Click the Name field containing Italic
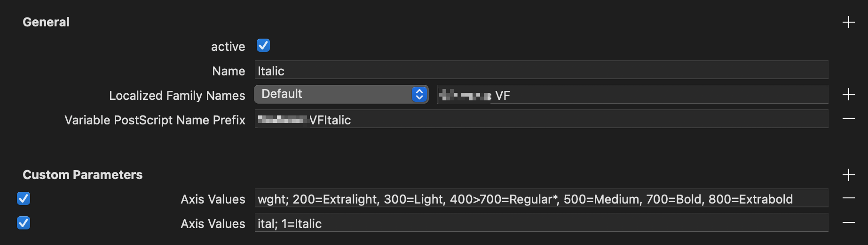 click(x=541, y=70)
